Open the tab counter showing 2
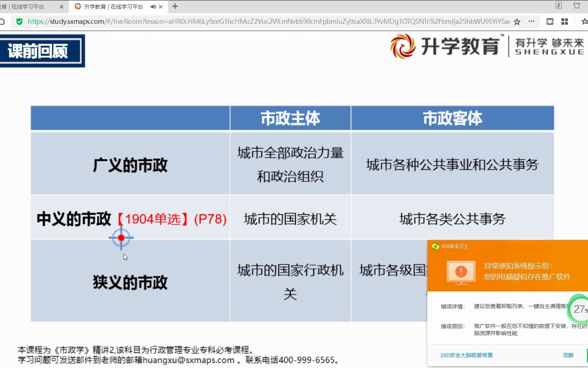The height and width of the screenshot is (368, 588). (558, 5)
